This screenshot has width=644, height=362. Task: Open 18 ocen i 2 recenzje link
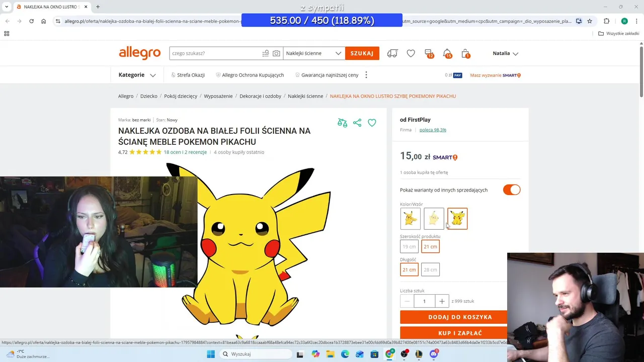185,152
